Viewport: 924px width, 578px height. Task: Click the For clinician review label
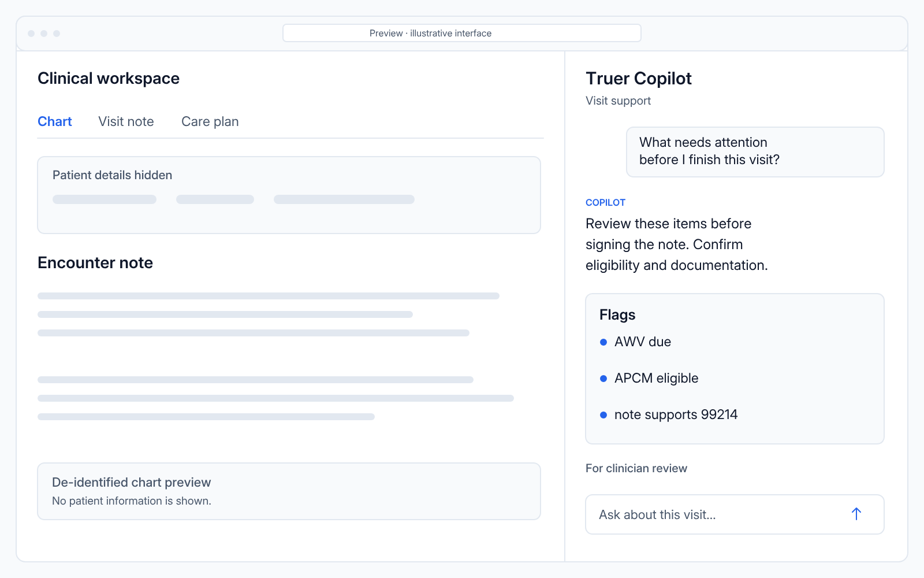click(x=636, y=468)
